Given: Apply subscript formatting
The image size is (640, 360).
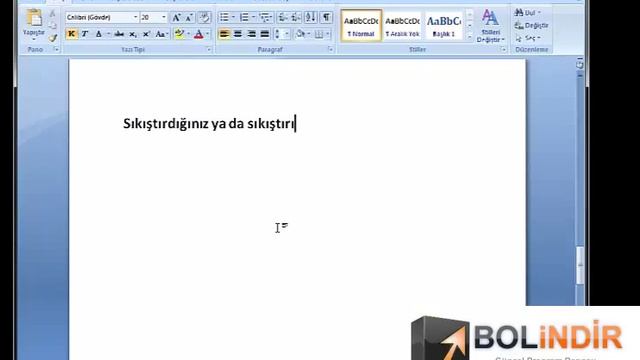Looking at the screenshot, I should click(133, 34).
